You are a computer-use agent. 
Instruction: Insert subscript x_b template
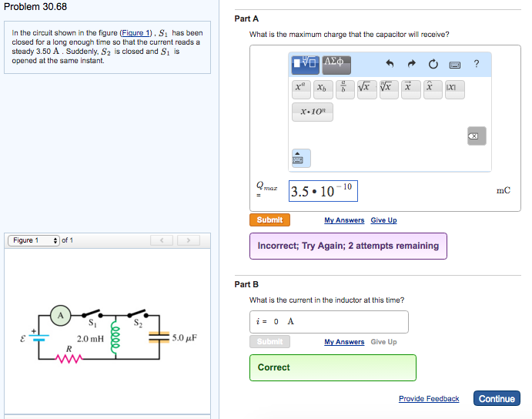[x=323, y=89]
